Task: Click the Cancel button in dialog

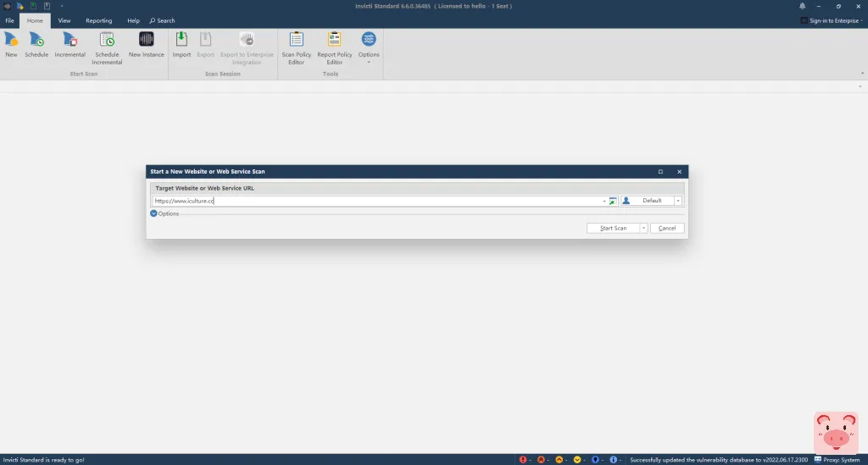Action: click(667, 228)
